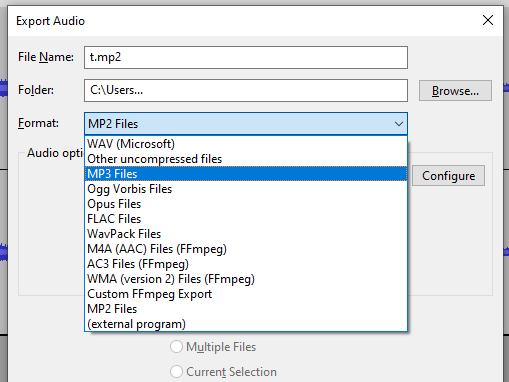This screenshot has width=509, height=382.
Task: Click the Folder path input field
Action: pos(246,90)
